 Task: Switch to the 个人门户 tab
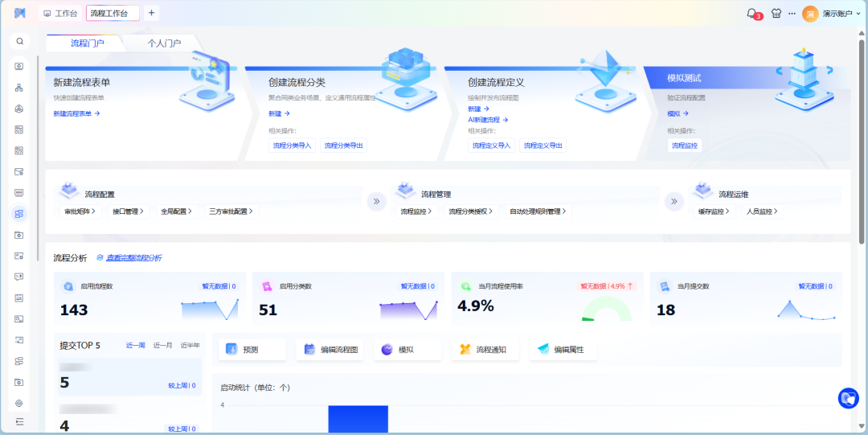[x=164, y=43]
